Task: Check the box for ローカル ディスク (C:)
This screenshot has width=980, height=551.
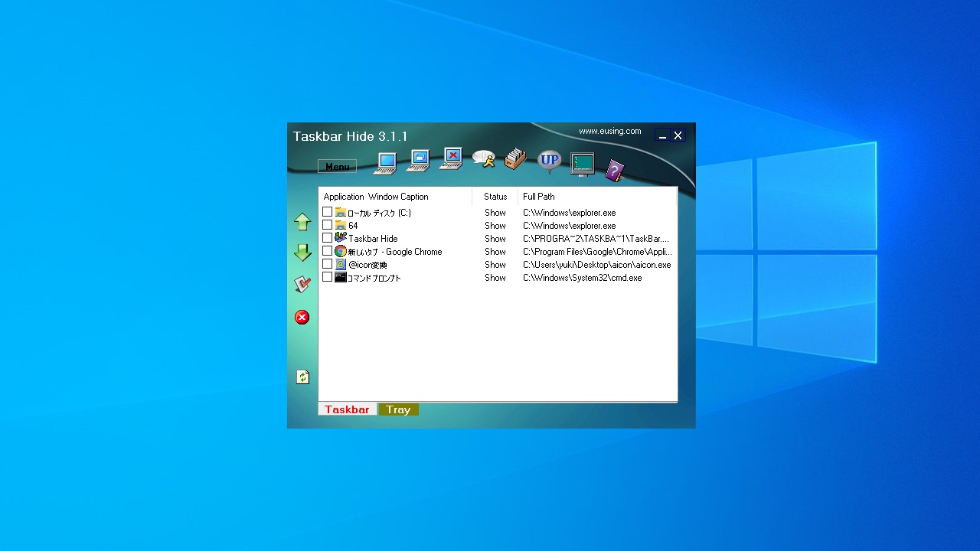Action: 328,212
